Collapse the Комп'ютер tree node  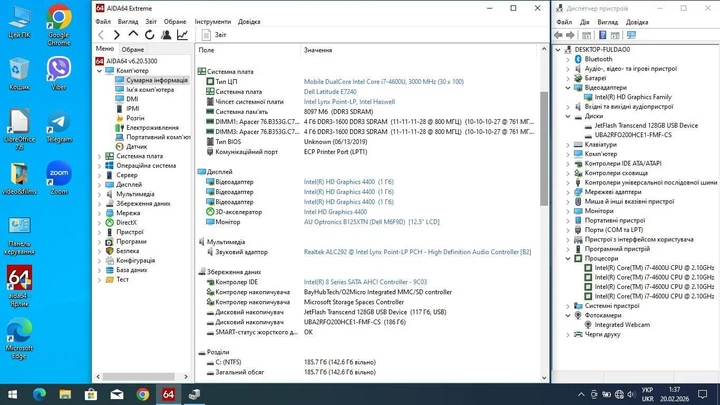click(99, 71)
